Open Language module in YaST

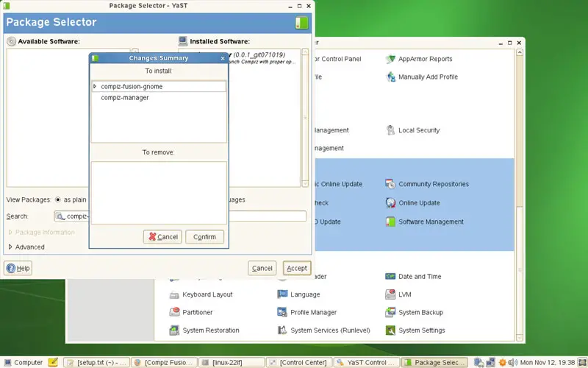pos(298,294)
